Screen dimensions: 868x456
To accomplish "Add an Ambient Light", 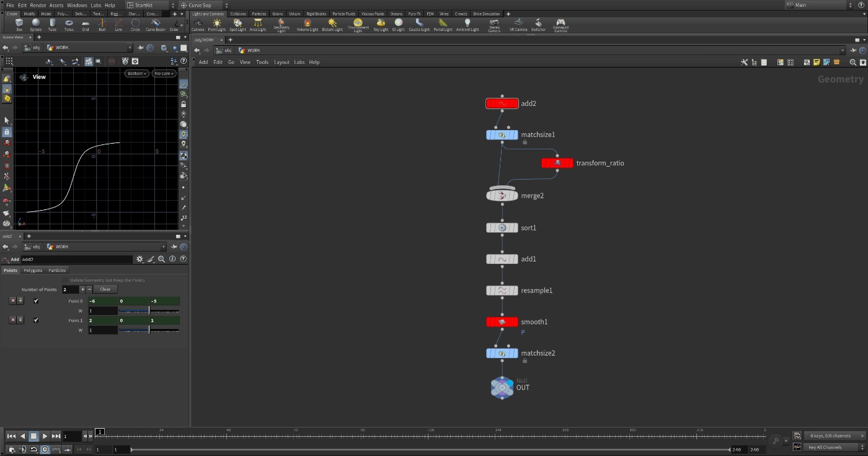I will coord(467,25).
